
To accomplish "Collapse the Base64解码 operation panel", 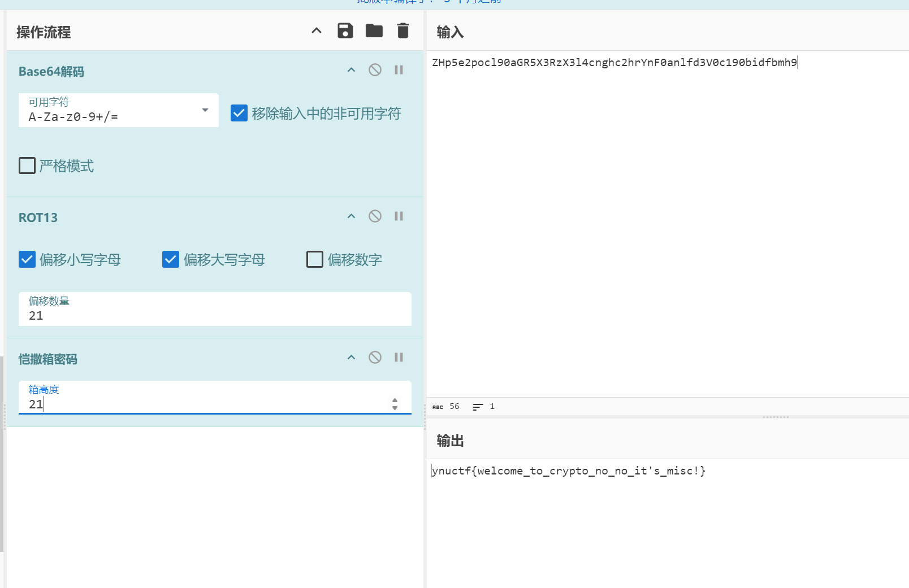I will coord(351,70).
